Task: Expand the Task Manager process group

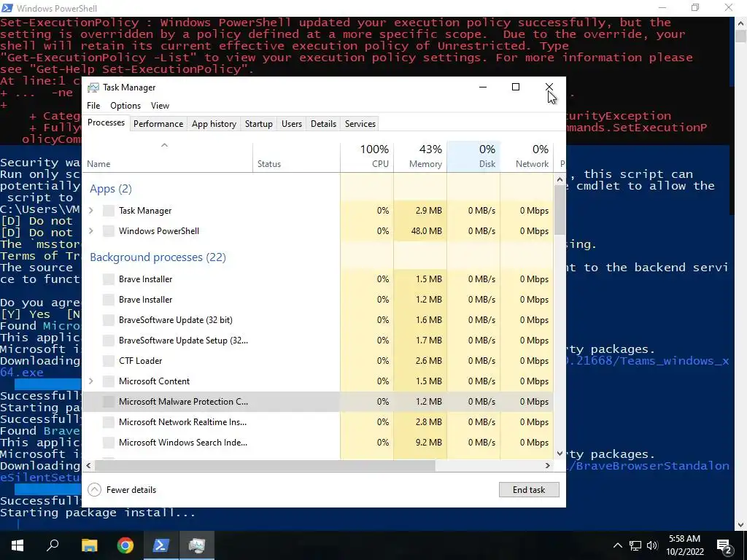Action: click(x=91, y=211)
